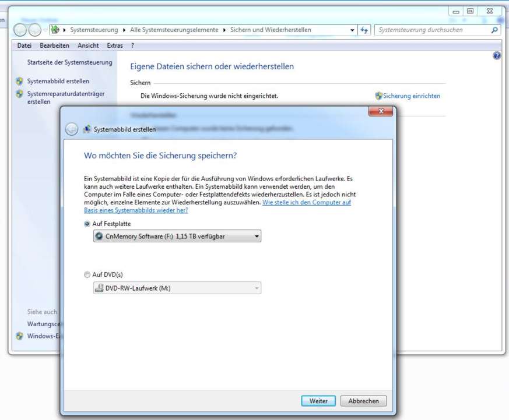Click the DVD drive icon in DVD-RW dropdown
509x420 pixels.
pos(99,288)
